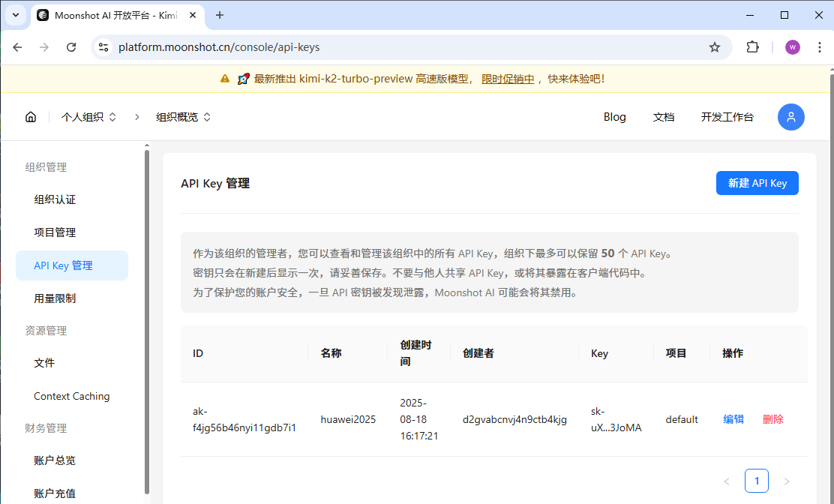Go to pagination page 1
Image resolution: width=834 pixels, height=504 pixels.
point(756,481)
